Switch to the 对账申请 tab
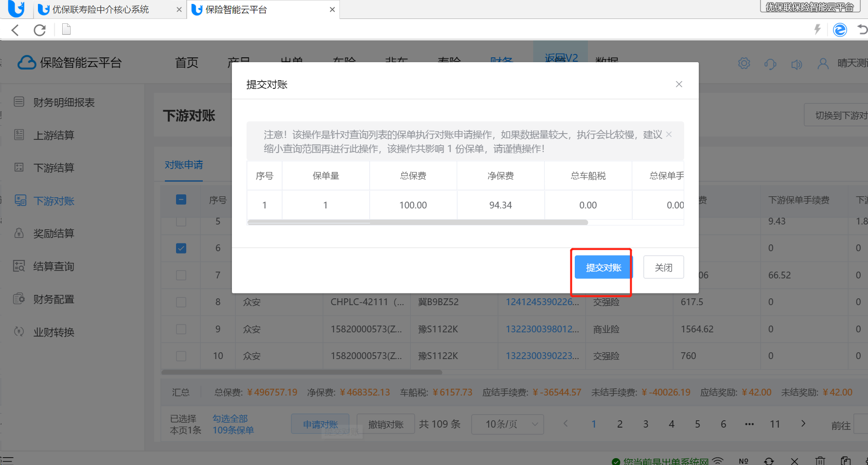Image resolution: width=868 pixels, height=465 pixels. tap(184, 165)
